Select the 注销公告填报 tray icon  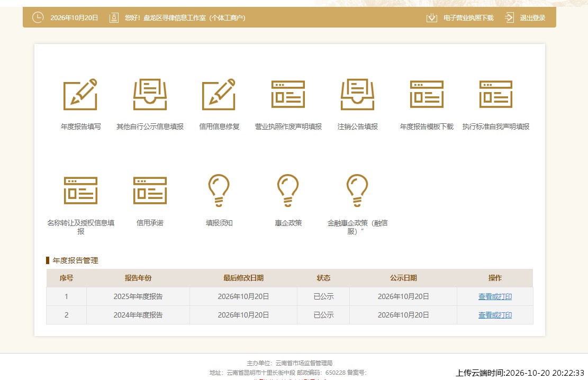click(x=357, y=94)
